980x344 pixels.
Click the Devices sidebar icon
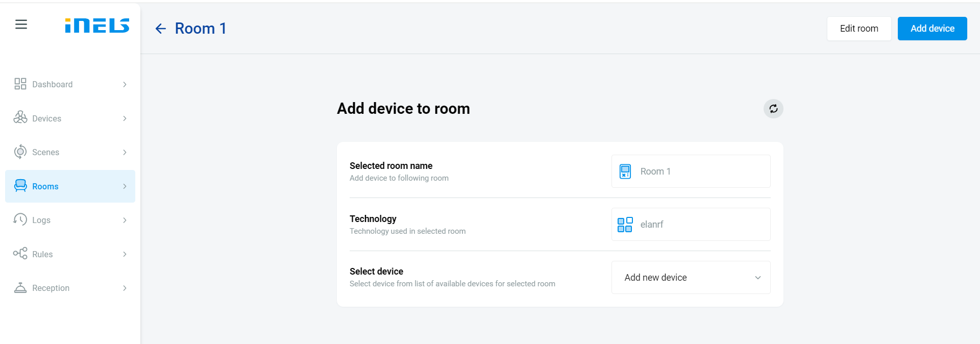tap(20, 118)
